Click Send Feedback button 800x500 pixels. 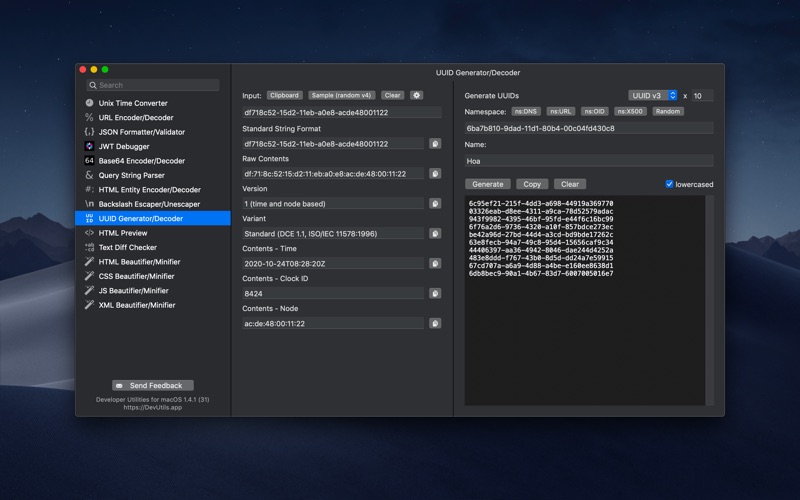[x=153, y=385]
